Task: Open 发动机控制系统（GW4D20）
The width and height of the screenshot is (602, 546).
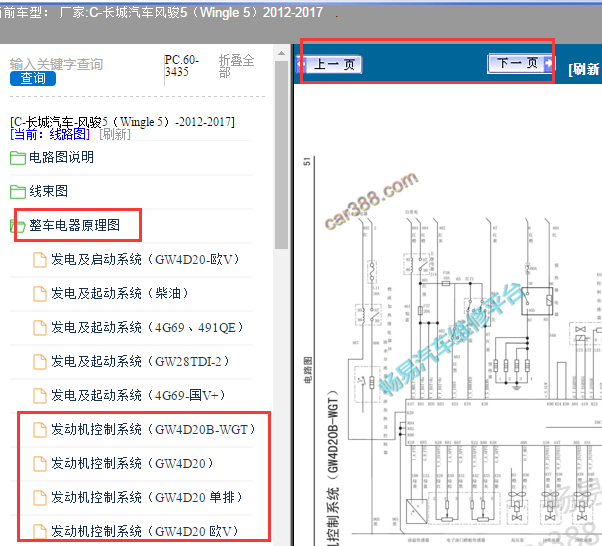Action: coord(132,463)
